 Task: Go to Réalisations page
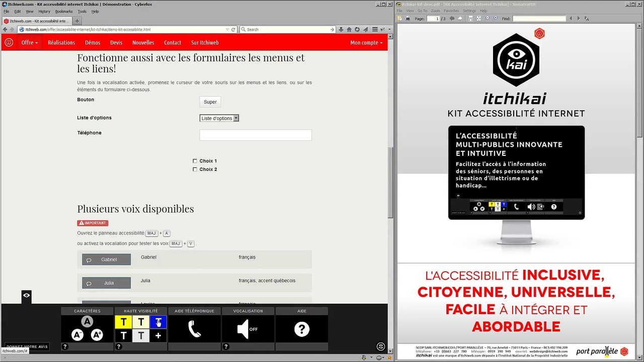(61, 43)
